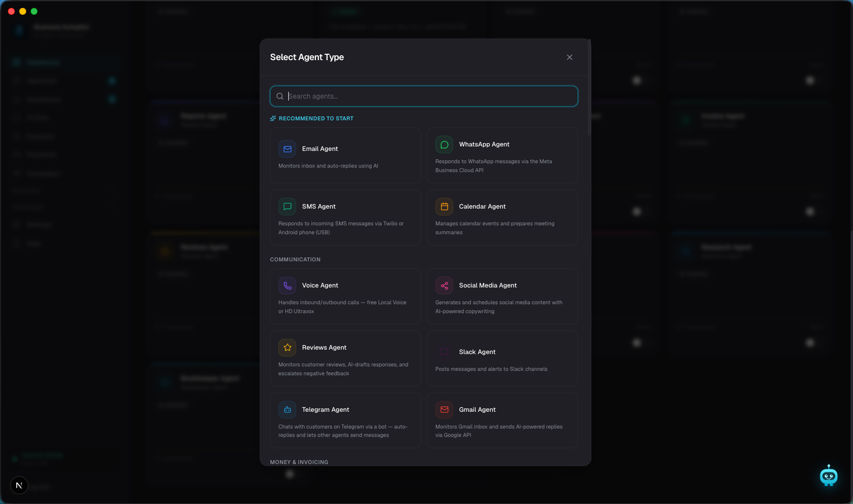Image resolution: width=853 pixels, height=504 pixels.
Task: Click the Calendar Agent calendar icon
Action: tap(444, 207)
